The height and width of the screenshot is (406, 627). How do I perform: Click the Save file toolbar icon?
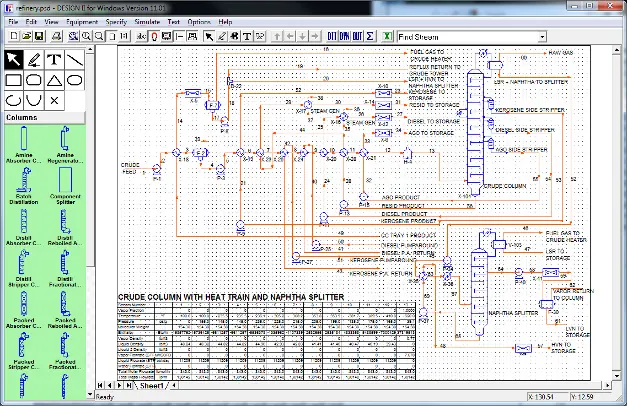(x=39, y=36)
